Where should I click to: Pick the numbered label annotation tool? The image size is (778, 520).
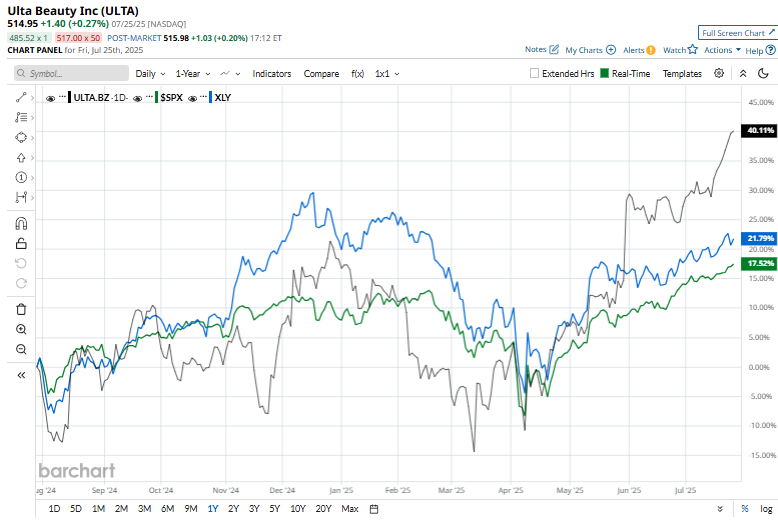pyautogui.click(x=21, y=177)
